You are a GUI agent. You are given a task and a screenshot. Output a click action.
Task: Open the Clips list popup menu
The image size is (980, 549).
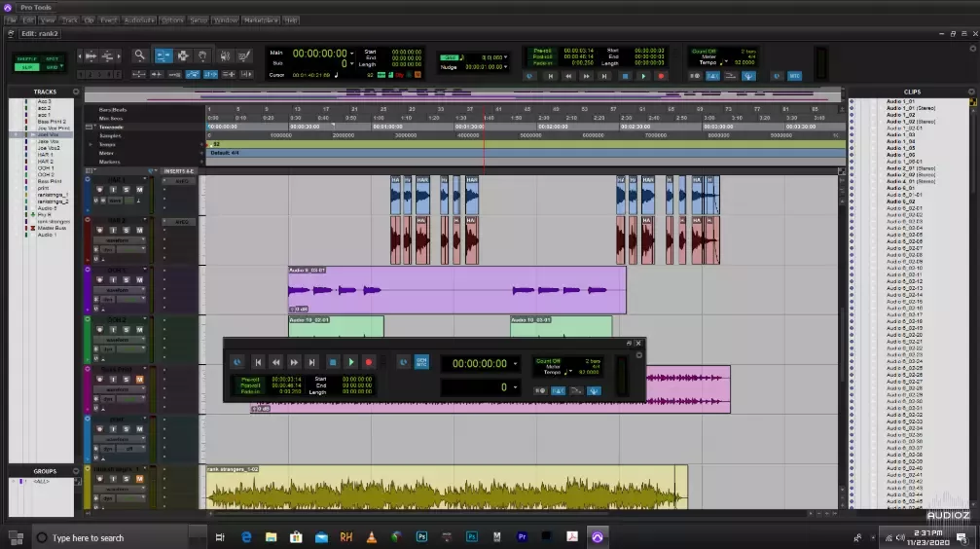click(972, 91)
